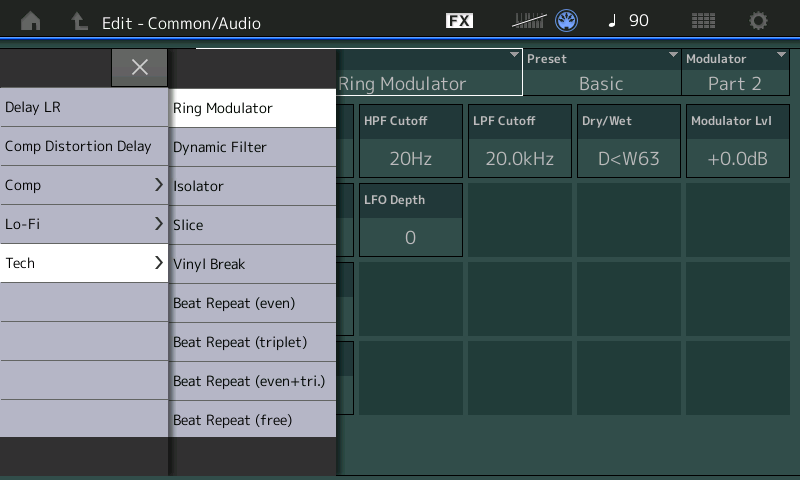This screenshot has width=800, height=480.
Task: Click the exit up-arrow icon
Action: click(x=79, y=21)
